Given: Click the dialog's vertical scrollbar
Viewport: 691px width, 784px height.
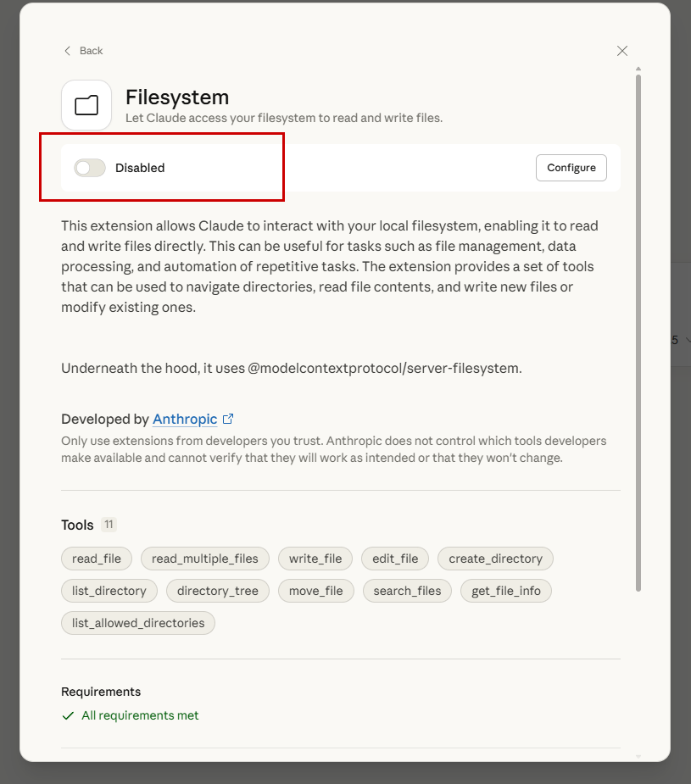Looking at the screenshot, I should tap(638, 331).
